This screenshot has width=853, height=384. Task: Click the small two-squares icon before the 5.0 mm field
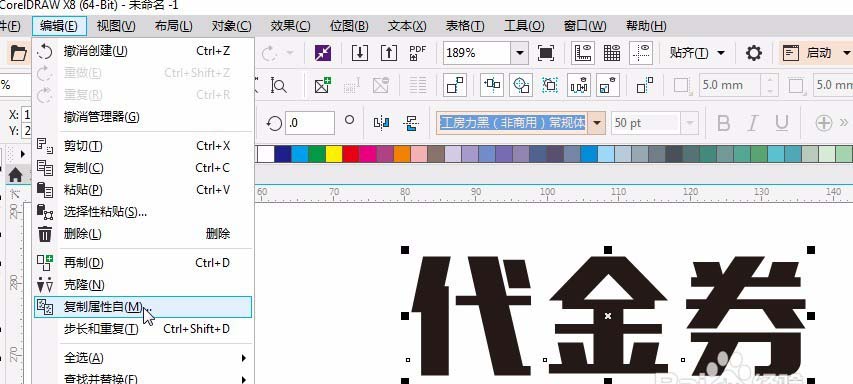click(x=645, y=85)
